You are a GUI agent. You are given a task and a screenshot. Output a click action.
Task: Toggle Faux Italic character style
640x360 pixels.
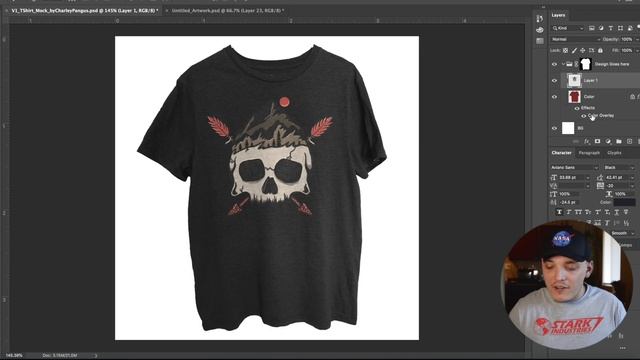pyautogui.click(x=569, y=212)
